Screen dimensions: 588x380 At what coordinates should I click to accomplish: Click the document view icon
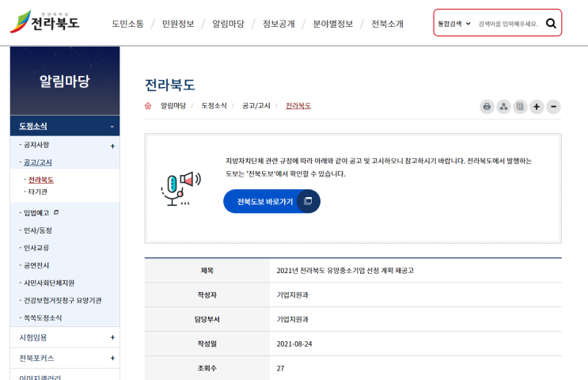point(520,107)
